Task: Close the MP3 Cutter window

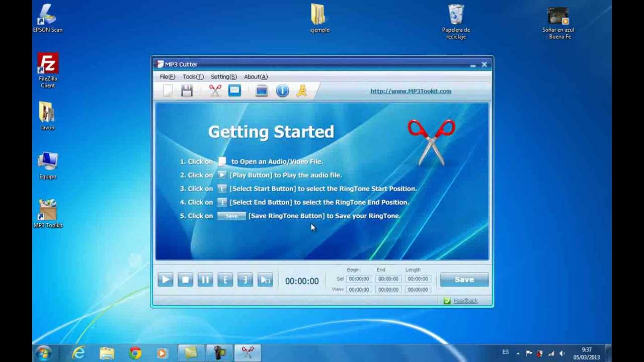Action: (x=484, y=64)
